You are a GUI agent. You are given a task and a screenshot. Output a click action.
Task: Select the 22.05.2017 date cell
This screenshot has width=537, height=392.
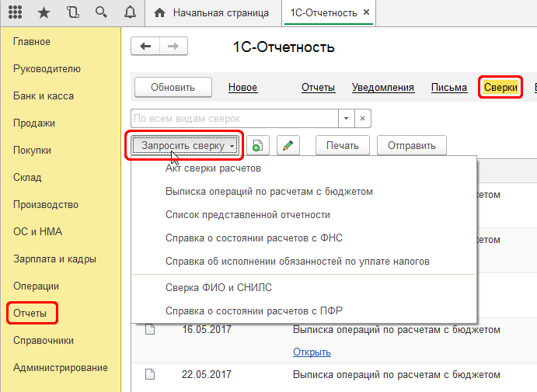pos(207,374)
